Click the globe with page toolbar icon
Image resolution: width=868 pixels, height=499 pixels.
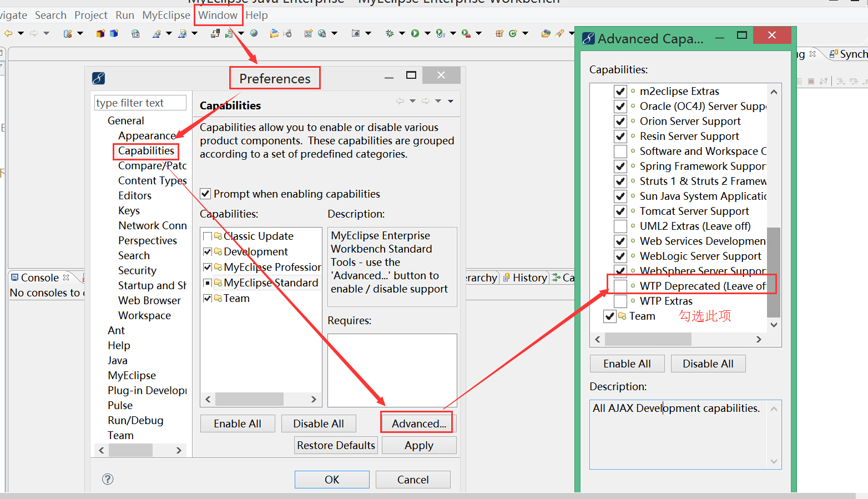tap(322, 33)
